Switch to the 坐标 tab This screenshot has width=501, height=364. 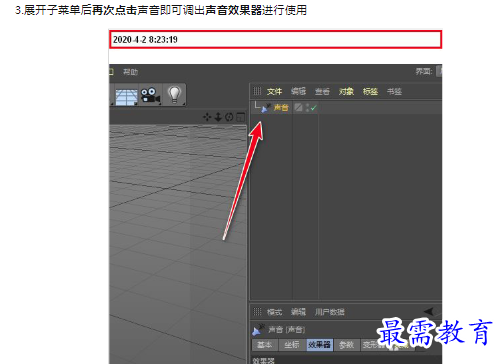(x=292, y=345)
